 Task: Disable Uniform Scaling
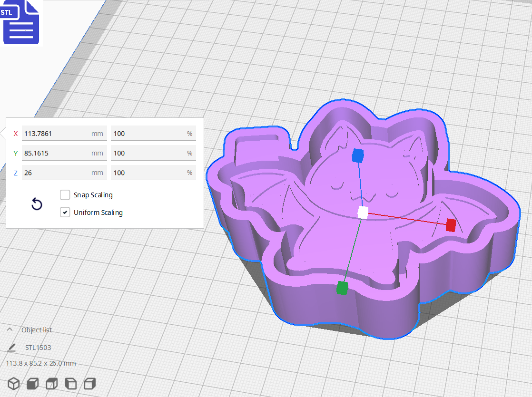tap(65, 212)
